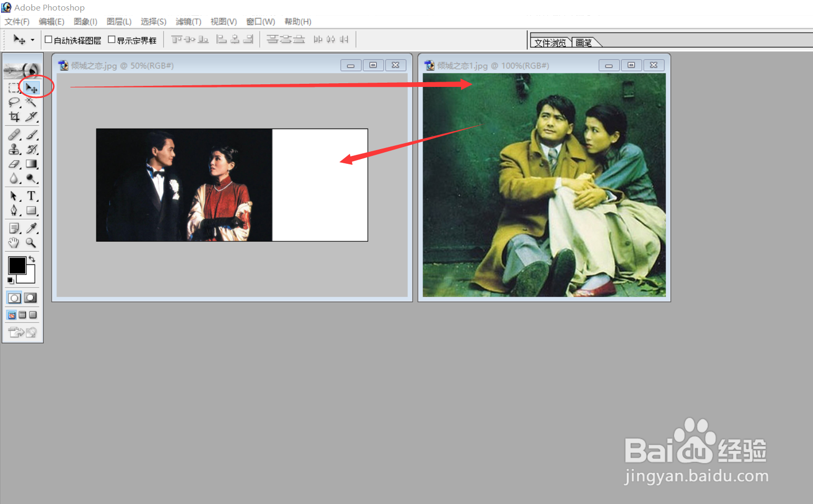Select the Slice tool
This screenshot has height=504, width=813.
tap(32, 116)
